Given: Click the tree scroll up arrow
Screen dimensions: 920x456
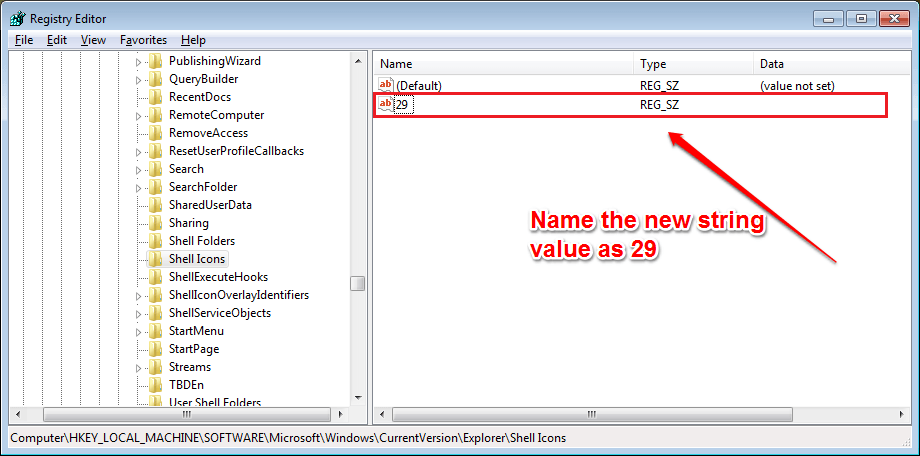Looking at the screenshot, I should (x=357, y=60).
